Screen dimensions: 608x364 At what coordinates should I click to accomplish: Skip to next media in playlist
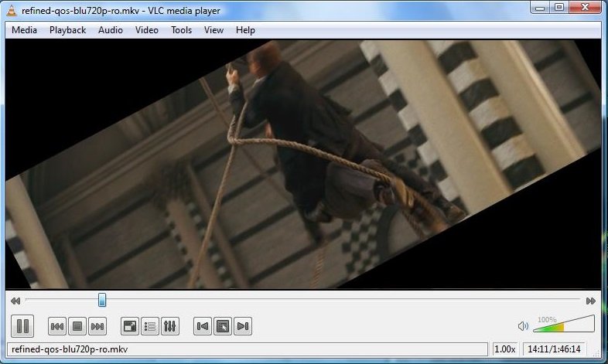(x=97, y=326)
